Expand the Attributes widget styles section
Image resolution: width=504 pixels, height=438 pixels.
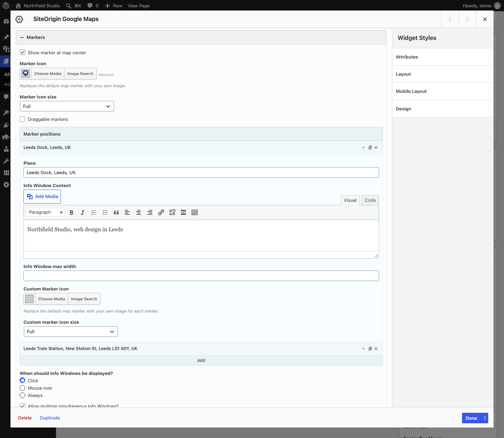(443, 57)
